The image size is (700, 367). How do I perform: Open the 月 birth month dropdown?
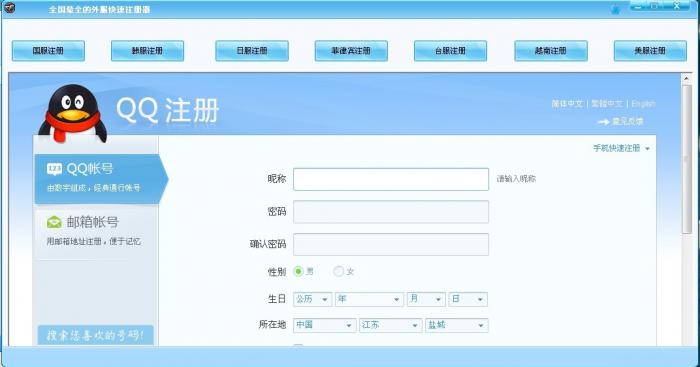coord(426,299)
